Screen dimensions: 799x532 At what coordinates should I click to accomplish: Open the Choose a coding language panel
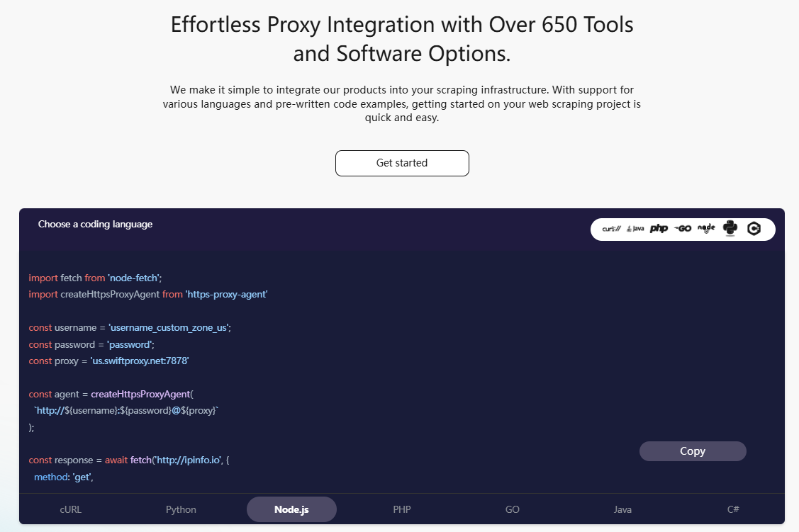[x=94, y=224]
